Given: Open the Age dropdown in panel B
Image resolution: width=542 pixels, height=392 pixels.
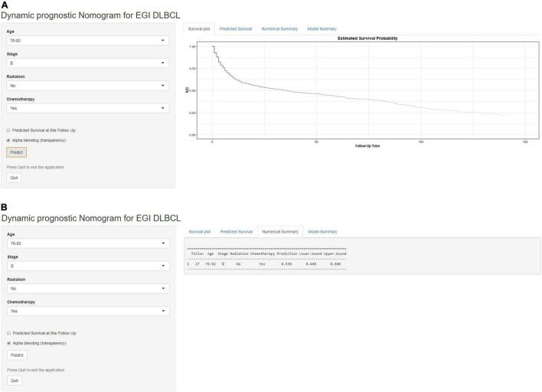Looking at the screenshot, I should click(x=87, y=243).
